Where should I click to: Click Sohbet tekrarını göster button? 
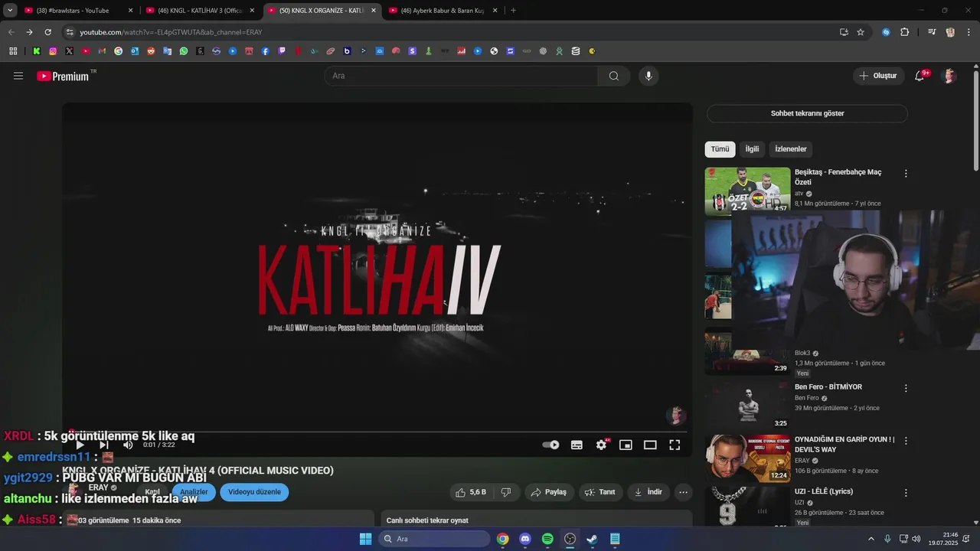[x=807, y=113]
